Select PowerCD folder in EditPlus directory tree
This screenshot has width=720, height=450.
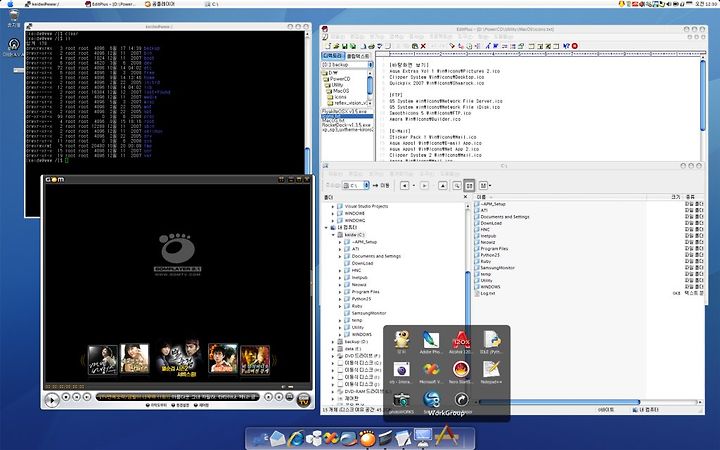click(x=337, y=79)
